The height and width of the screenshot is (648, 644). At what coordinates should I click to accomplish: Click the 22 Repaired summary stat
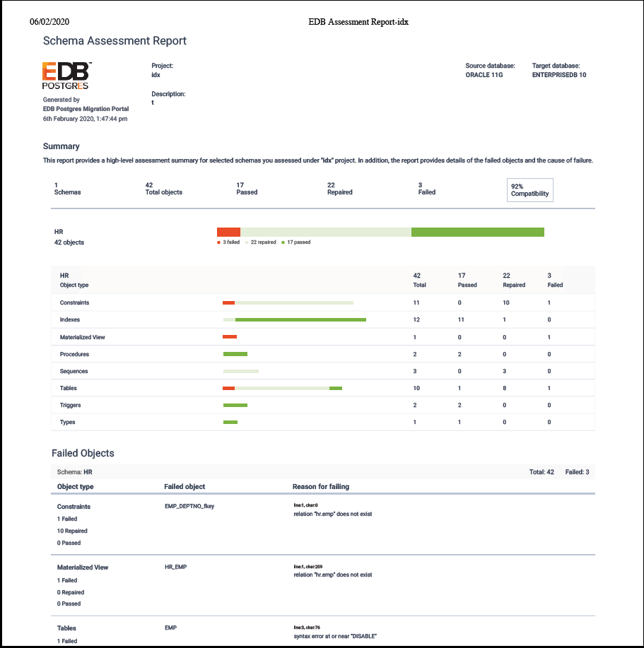pos(340,189)
